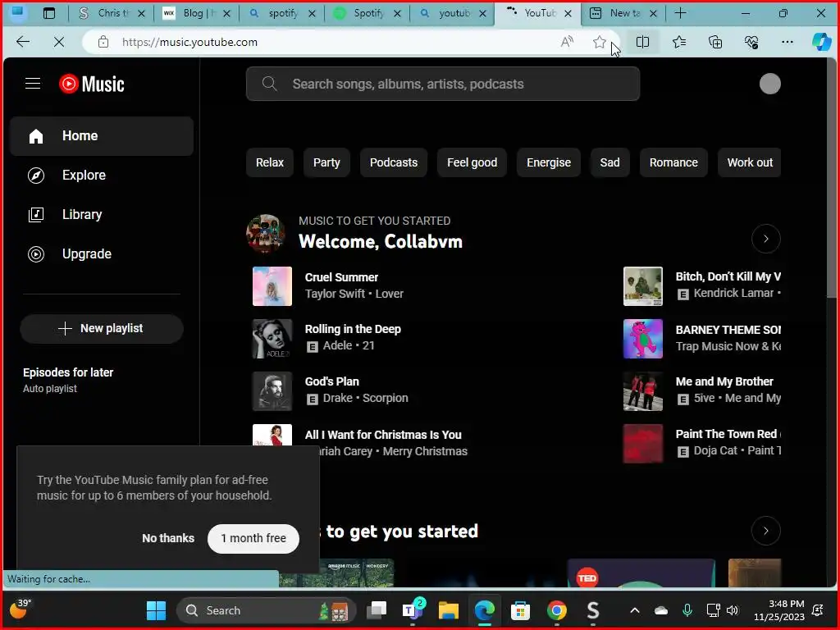The width and height of the screenshot is (840, 630).
Task: Play God's Plan thumbnail
Action: (x=272, y=391)
